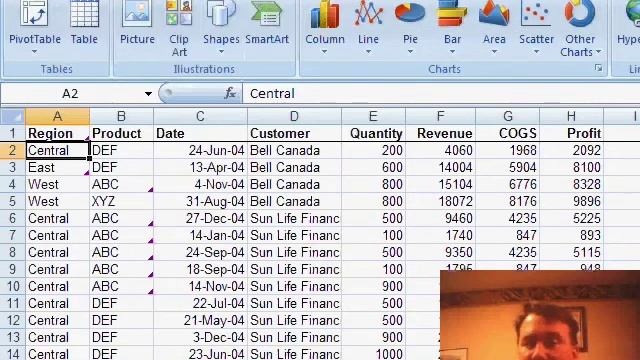The height and width of the screenshot is (360, 640).
Task: Expand the Shapes dropdown arrow
Action: point(221,52)
